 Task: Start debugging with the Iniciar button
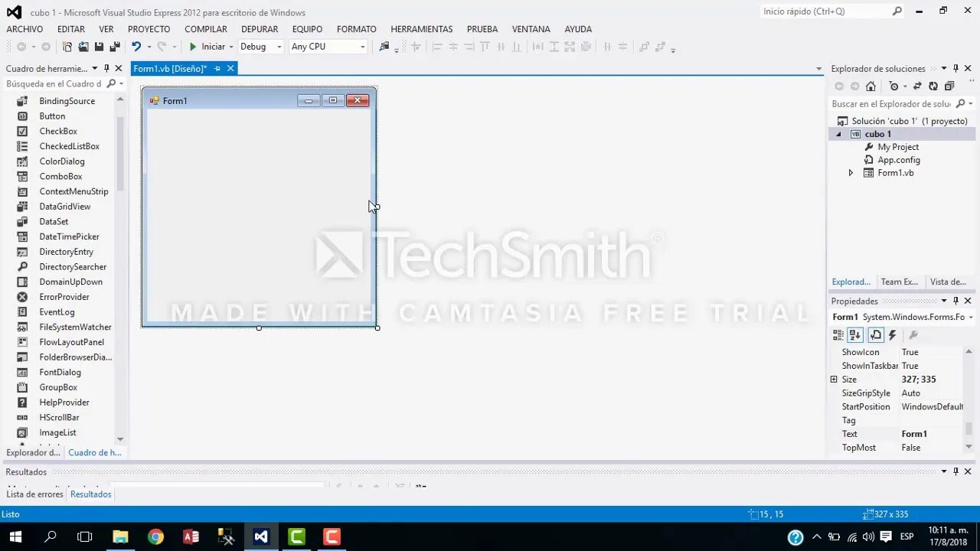click(207, 47)
